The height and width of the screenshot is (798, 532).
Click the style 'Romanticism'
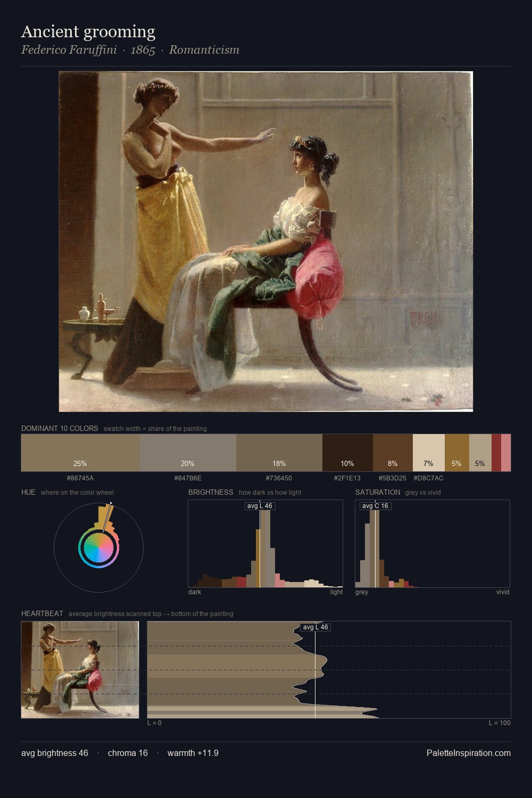(x=204, y=50)
